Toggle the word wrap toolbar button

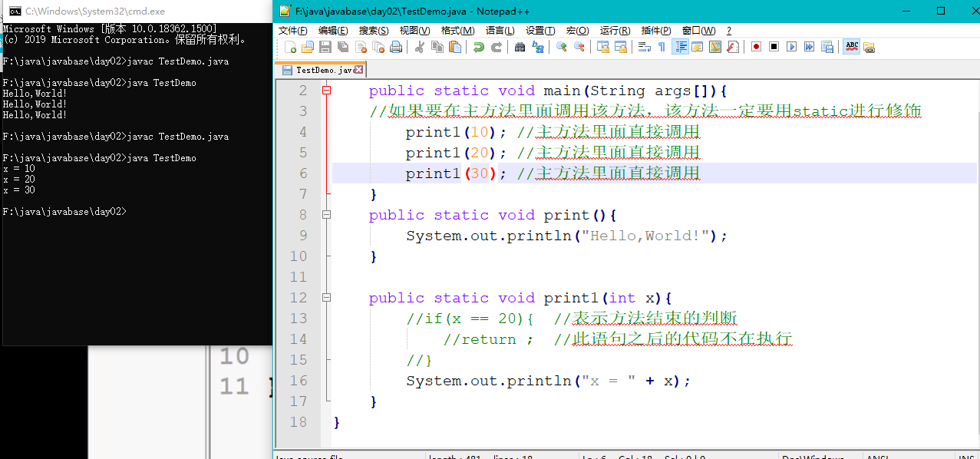644,47
